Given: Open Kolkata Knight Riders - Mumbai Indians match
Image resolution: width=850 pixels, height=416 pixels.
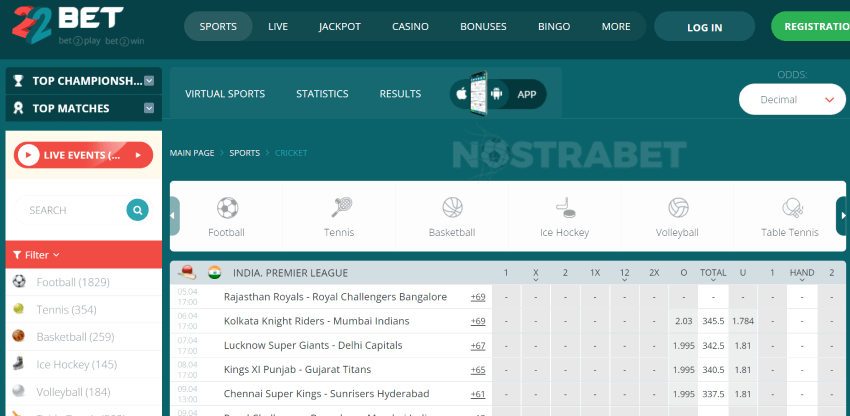Looking at the screenshot, I should click(x=317, y=321).
